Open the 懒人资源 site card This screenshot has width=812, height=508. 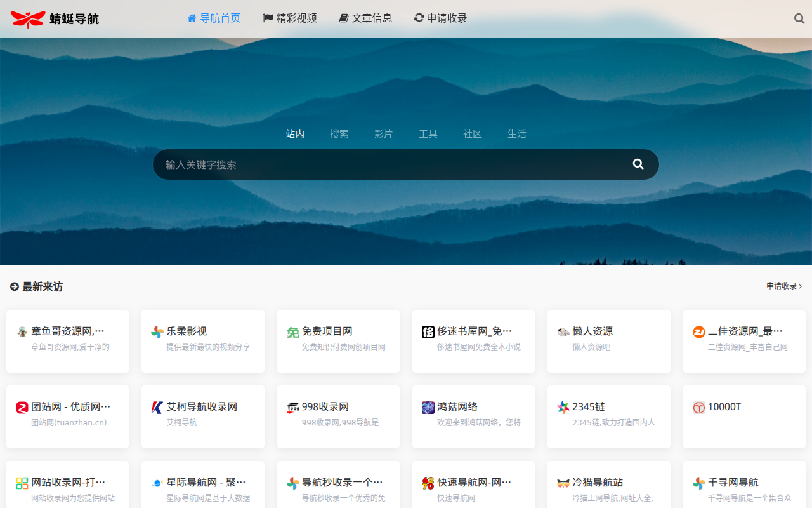[608, 341]
